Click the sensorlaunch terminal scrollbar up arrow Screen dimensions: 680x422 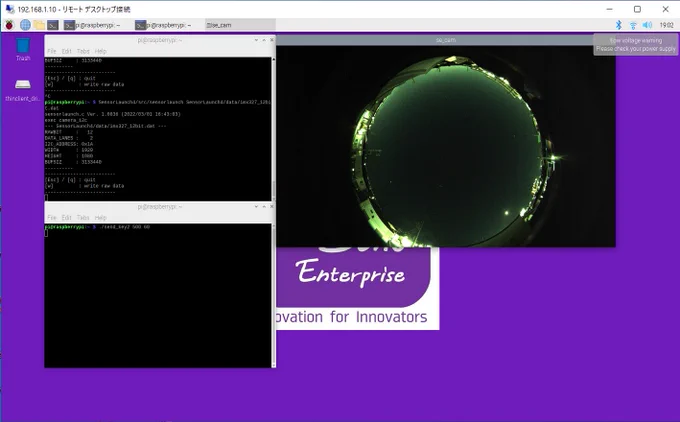coord(273,59)
